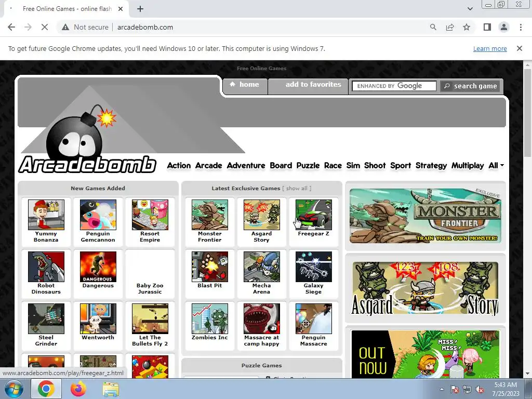Open a new browser tab
The width and height of the screenshot is (532, 399).
pos(140,9)
